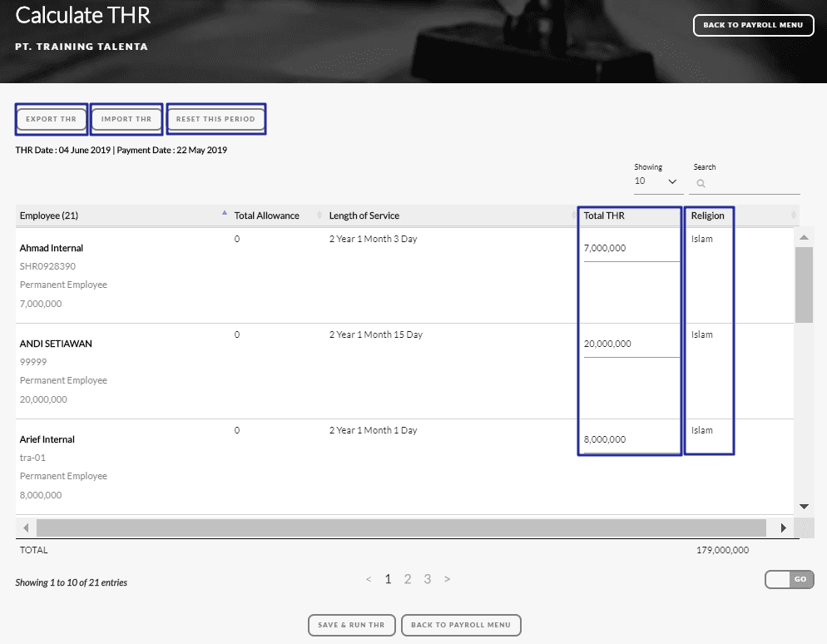Sort the Total Allowance column

pos(320,215)
